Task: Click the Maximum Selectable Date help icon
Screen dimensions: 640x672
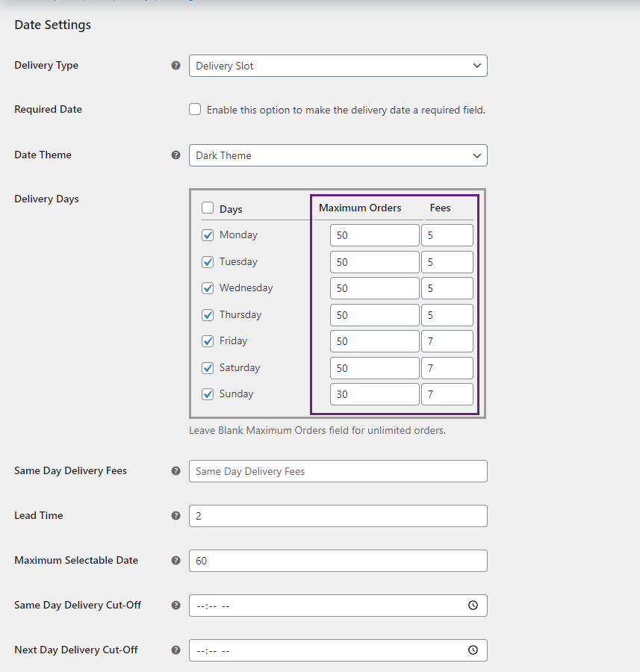Action: tap(175, 561)
